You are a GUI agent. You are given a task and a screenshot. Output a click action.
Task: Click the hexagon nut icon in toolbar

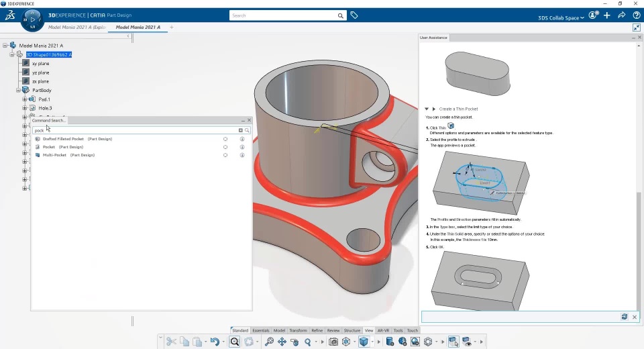click(428, 342)
